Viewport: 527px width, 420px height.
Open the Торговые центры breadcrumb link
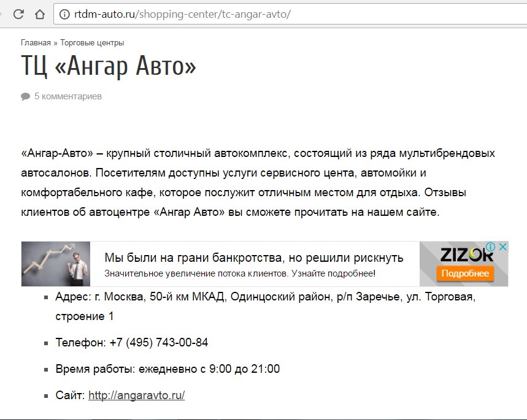(x=92, y=43)
